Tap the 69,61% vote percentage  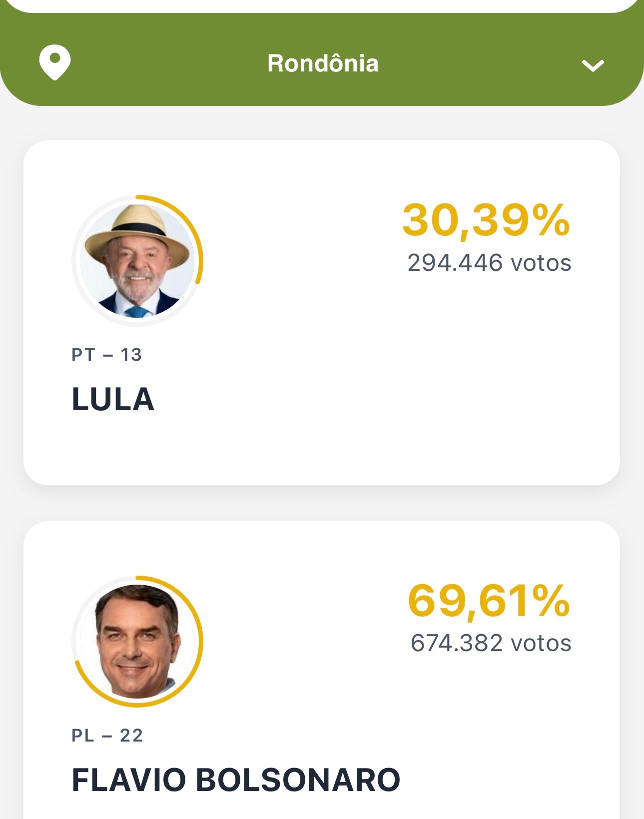pyautogui.click(x=489, y=600)
